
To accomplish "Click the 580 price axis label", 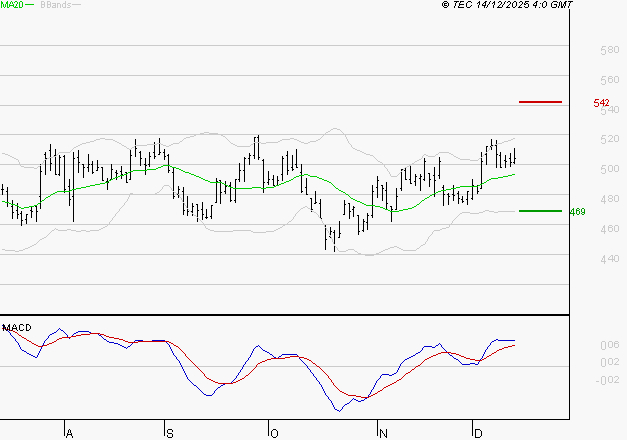I will point(610,50).
